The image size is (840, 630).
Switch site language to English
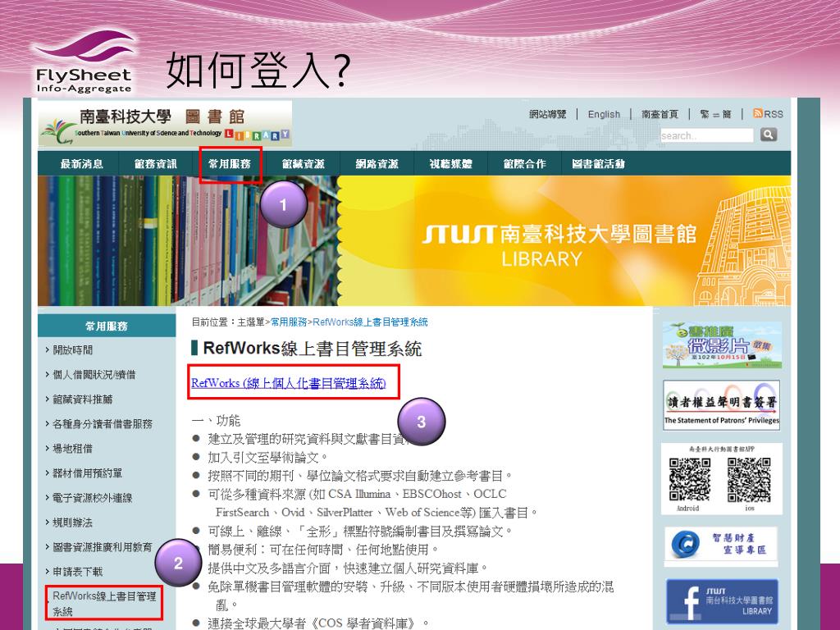(x=604, y=114)
